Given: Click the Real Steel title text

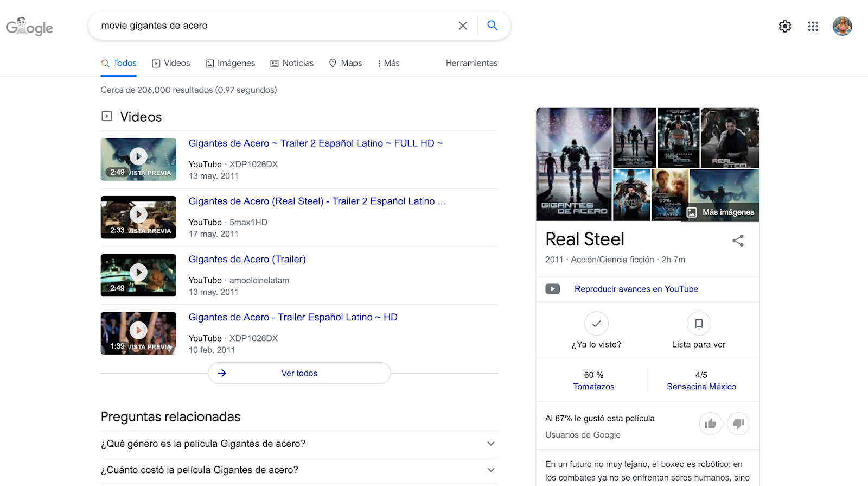Looking at the screenshot, I should coord(585,239).
